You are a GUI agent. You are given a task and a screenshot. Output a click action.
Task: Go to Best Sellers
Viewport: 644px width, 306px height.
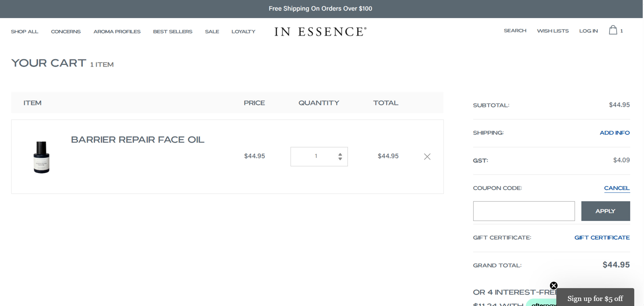coord(173,32)
